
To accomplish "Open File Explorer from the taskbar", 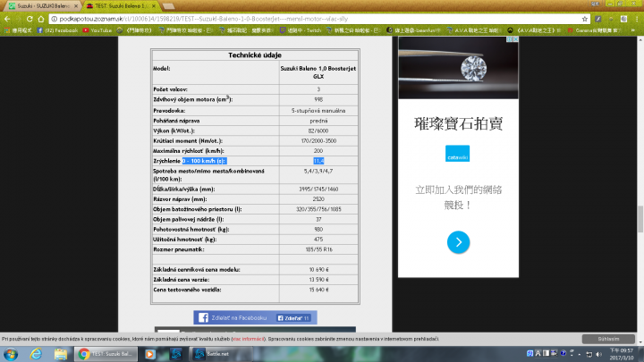I will pyautogui.click(x=61, y=354).
